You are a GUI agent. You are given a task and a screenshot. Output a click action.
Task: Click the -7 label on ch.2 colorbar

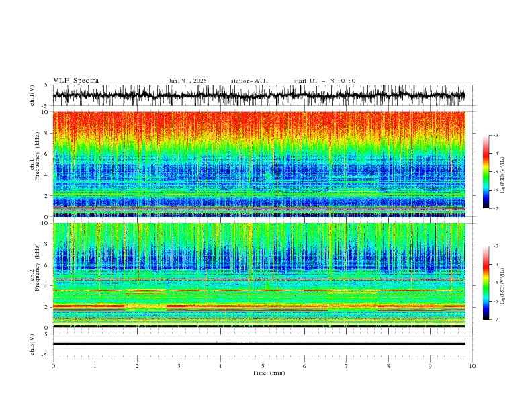tap(496, 319)
